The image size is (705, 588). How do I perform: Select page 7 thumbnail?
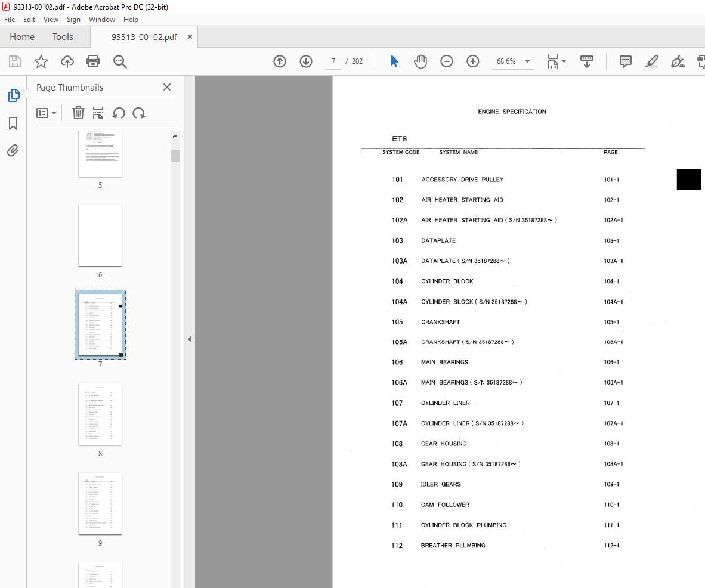click(x=100, y=324)
